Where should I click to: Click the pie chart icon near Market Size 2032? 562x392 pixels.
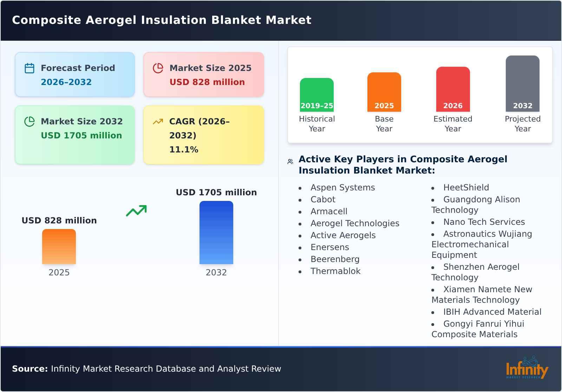[29, 121]
